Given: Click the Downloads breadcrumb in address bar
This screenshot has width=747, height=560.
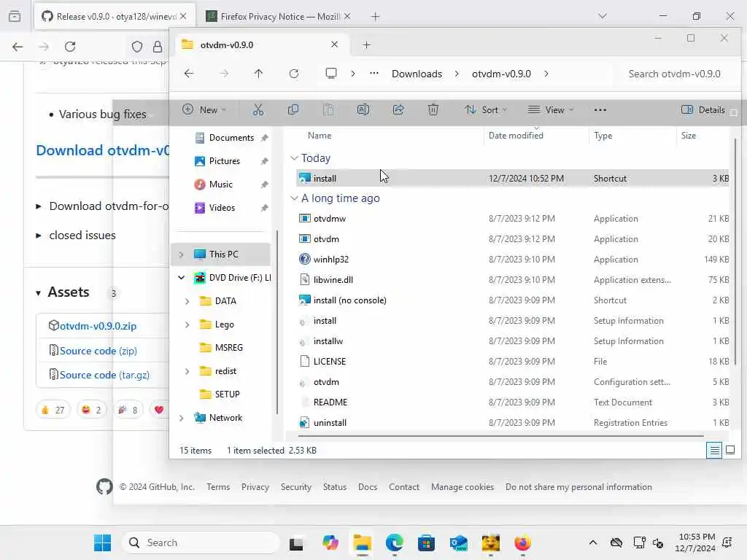Looking at the screenshot, I should tap(417, 74).
